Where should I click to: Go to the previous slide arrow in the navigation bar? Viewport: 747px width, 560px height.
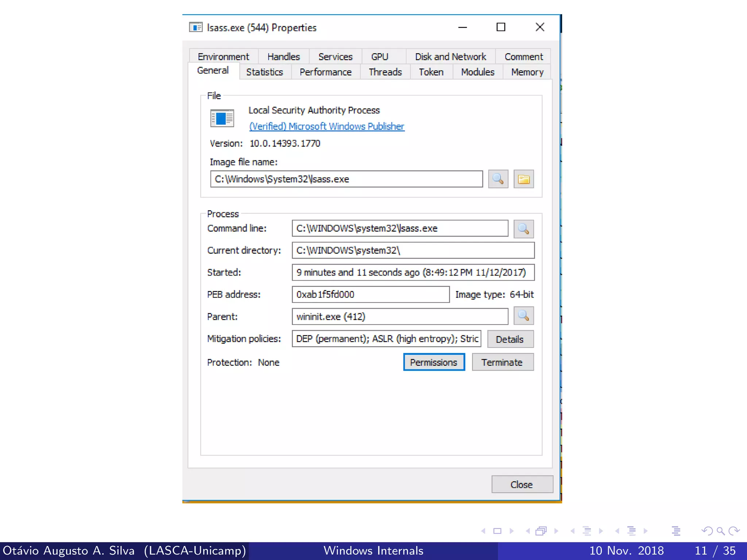pos(483,531)
